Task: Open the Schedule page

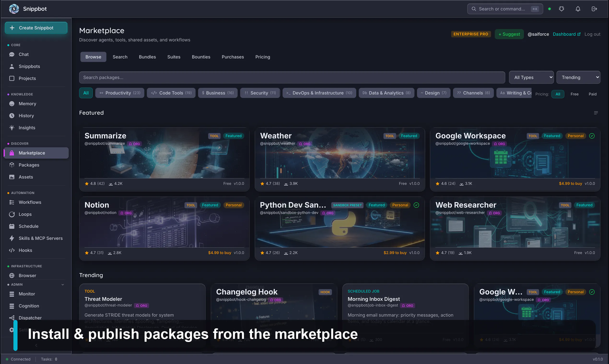Action: point(36,226)
